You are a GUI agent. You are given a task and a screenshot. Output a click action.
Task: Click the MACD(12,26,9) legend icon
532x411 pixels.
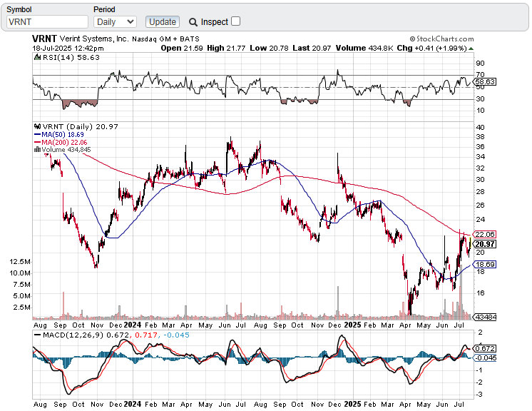click(38, 335)
